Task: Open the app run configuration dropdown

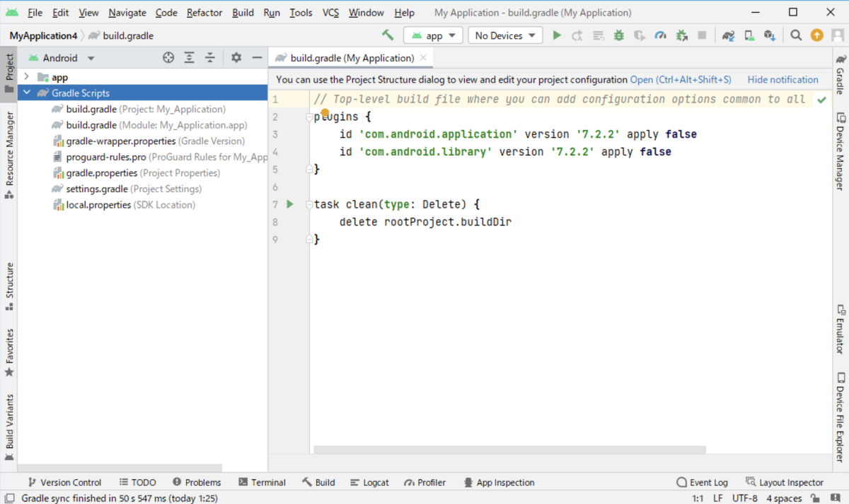Action: pos(434,35)
